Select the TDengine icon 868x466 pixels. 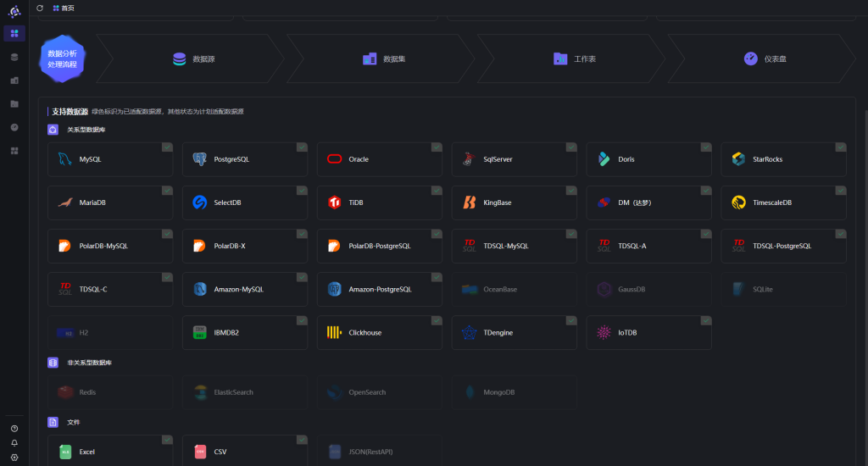(x=469, y=333)
